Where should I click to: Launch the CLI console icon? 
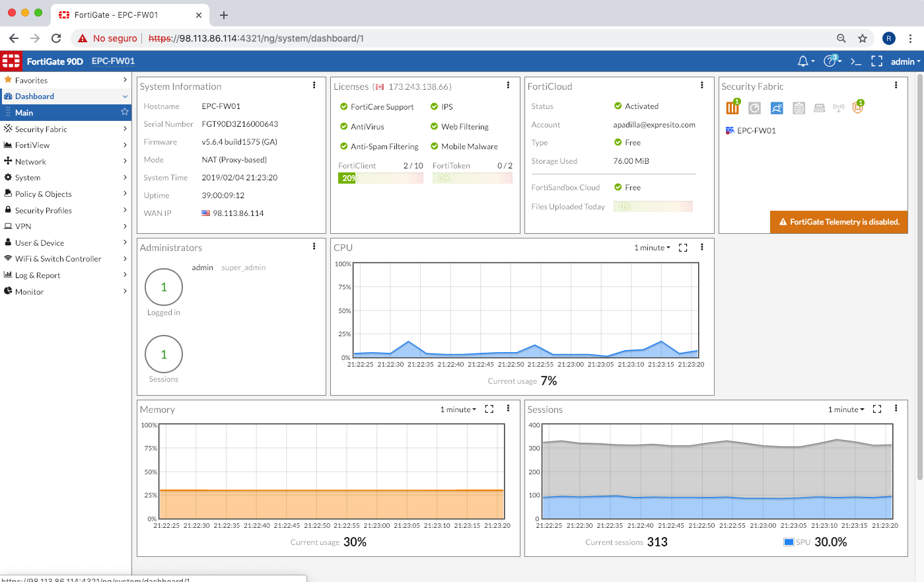[856, 61]
